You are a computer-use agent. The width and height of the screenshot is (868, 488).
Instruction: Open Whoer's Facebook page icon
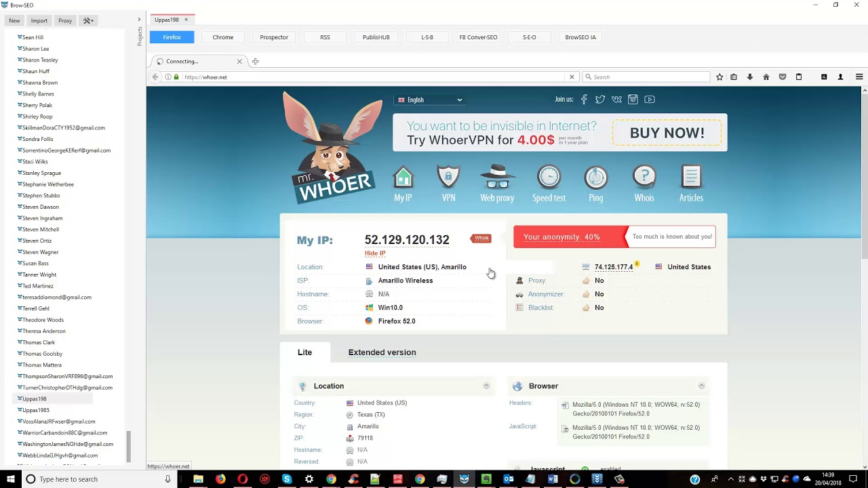584,100
